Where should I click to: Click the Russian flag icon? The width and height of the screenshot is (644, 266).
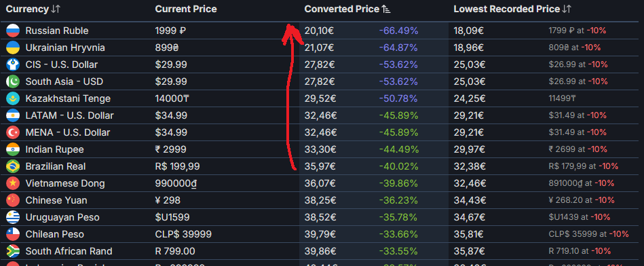click(13, 31)
